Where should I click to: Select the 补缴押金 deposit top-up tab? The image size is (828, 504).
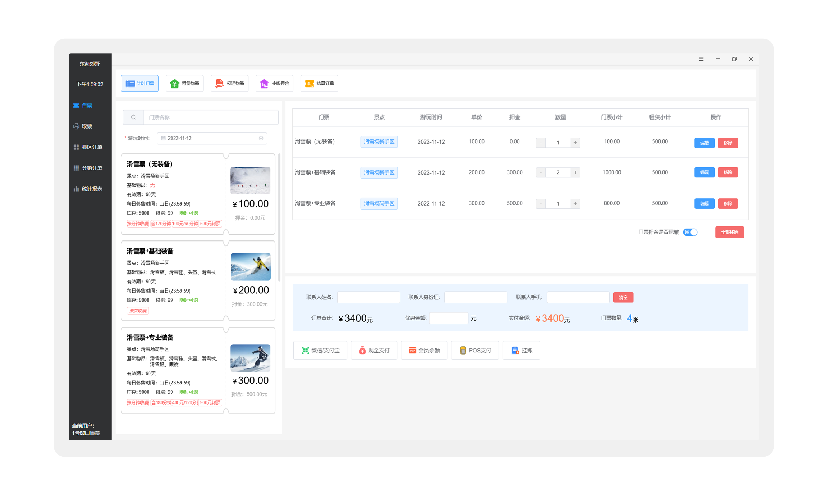click(275, 84)
